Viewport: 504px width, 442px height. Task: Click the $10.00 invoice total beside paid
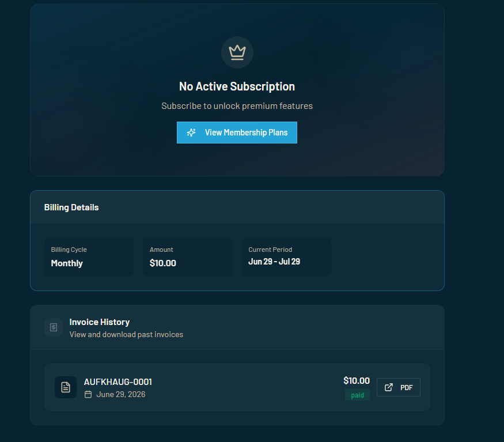(357, 380)
